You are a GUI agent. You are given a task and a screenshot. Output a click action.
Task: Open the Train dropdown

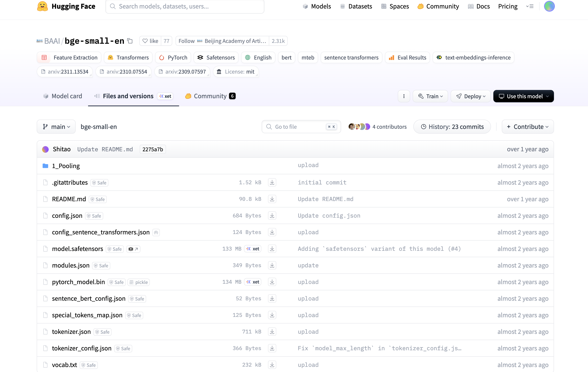pyautogui.click(x=430, y=96)
